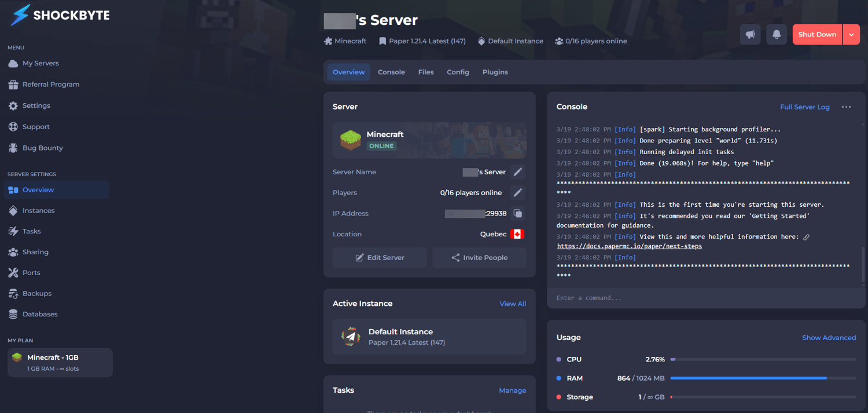Viewport: 868px width, 413px height.
Task: Click Show Advanced in Usage
Action: (x=829, y=338)
